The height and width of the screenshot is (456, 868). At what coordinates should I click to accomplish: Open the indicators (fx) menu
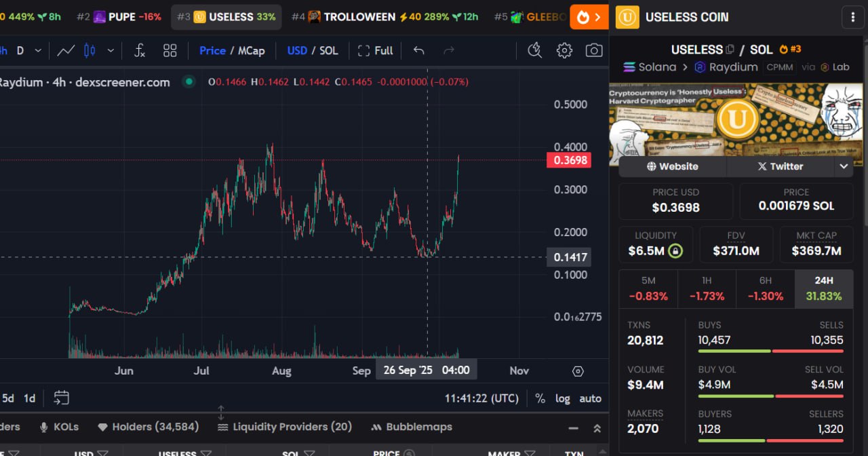[140, 50]
